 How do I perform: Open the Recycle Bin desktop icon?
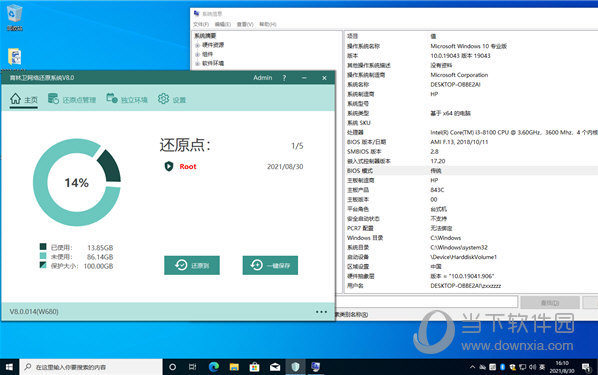click(14, 18)
